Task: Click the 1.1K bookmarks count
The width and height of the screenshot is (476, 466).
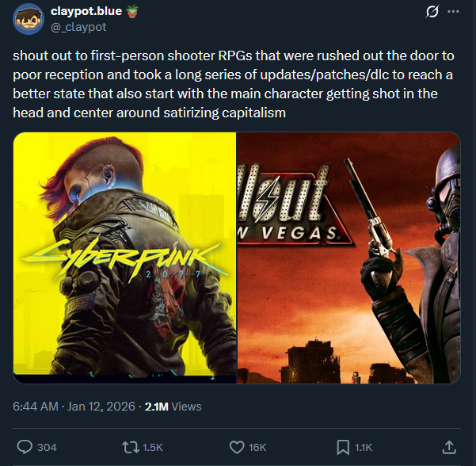Action: pyautogui.click(x=364, y=448)
